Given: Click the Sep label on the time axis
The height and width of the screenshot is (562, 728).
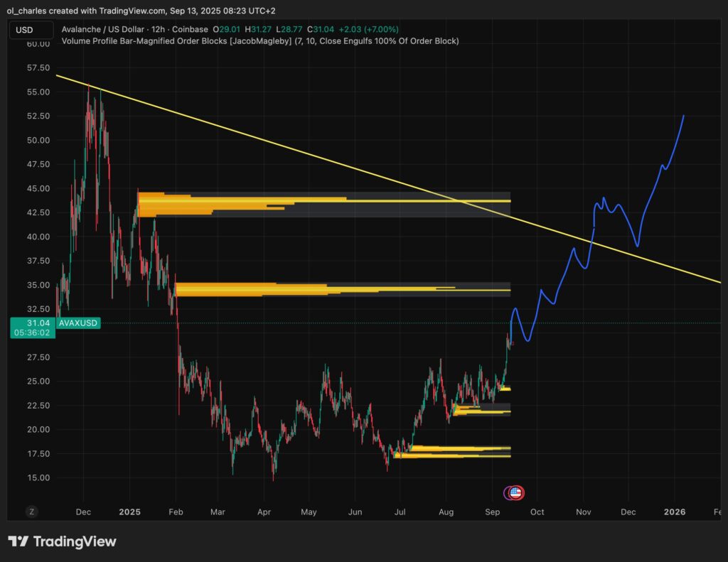Looking at the screenshot, I should coord(493,512).
